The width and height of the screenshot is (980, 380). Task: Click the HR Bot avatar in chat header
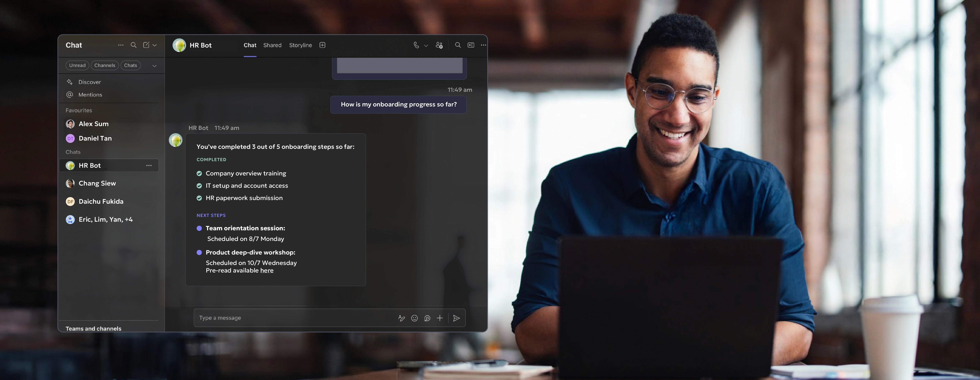pyautogui.click(x=179, y=45)
